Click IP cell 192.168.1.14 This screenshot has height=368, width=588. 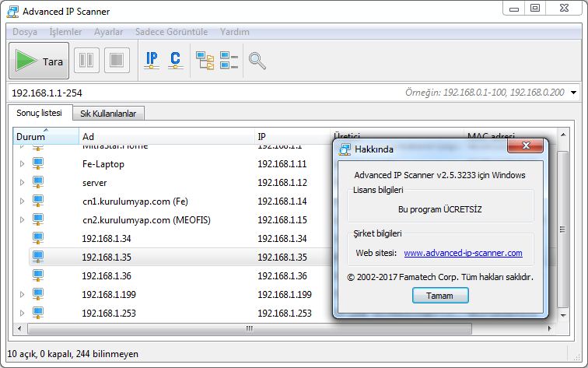coord(282,202)
